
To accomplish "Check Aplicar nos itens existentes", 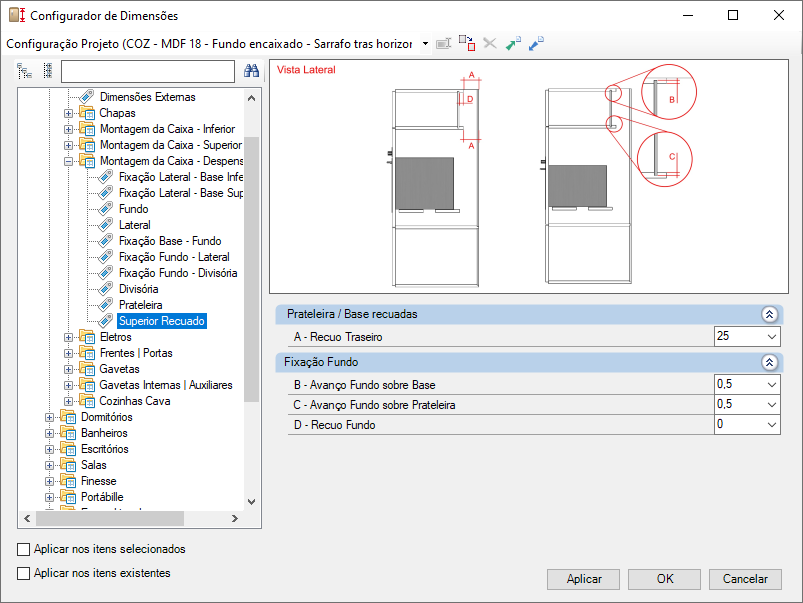I will coord(24,573).
